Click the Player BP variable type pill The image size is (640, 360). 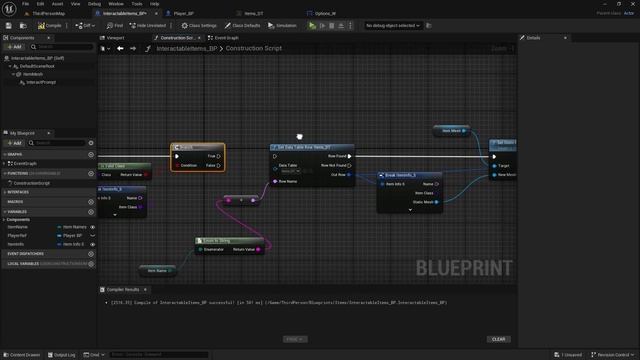pyautogui.click(x=70, y=236)
